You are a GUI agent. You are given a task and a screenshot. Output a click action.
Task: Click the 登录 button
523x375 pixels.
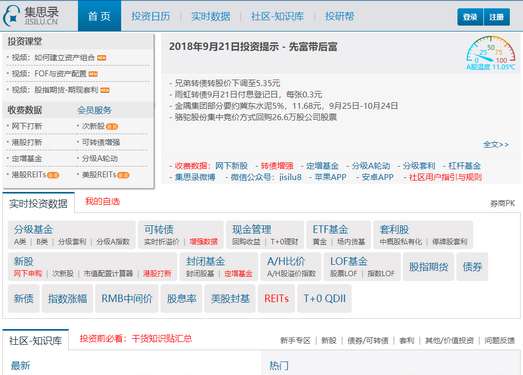click(470, 17)
